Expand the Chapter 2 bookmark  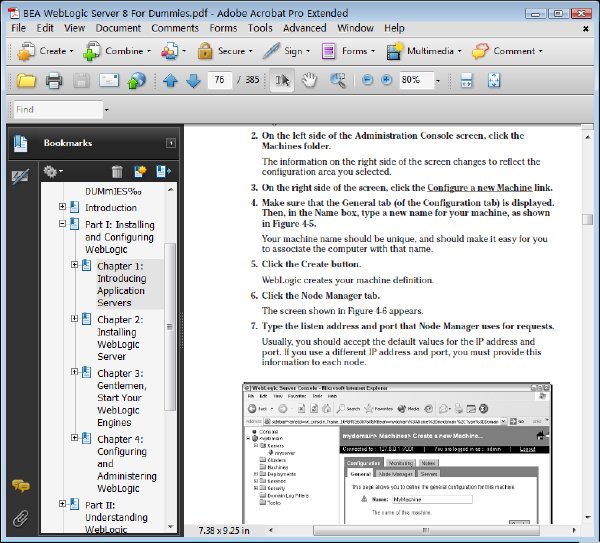[75, 318]
